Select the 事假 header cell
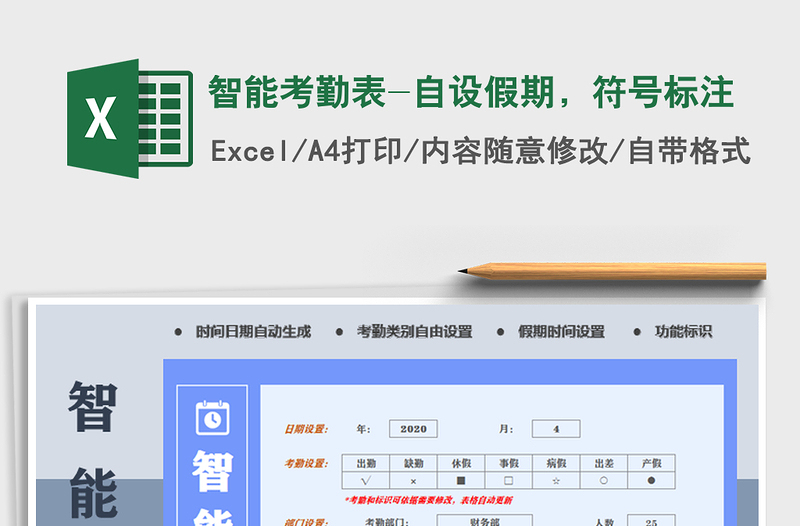The image size is (800, 526). tap(509, 463)
